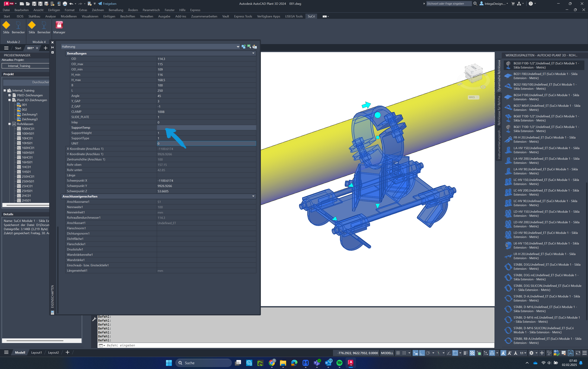Click the PICKADD toggle icon in properties
The width and height of the screenshot is (588, 369).
[x=243, y=47]
